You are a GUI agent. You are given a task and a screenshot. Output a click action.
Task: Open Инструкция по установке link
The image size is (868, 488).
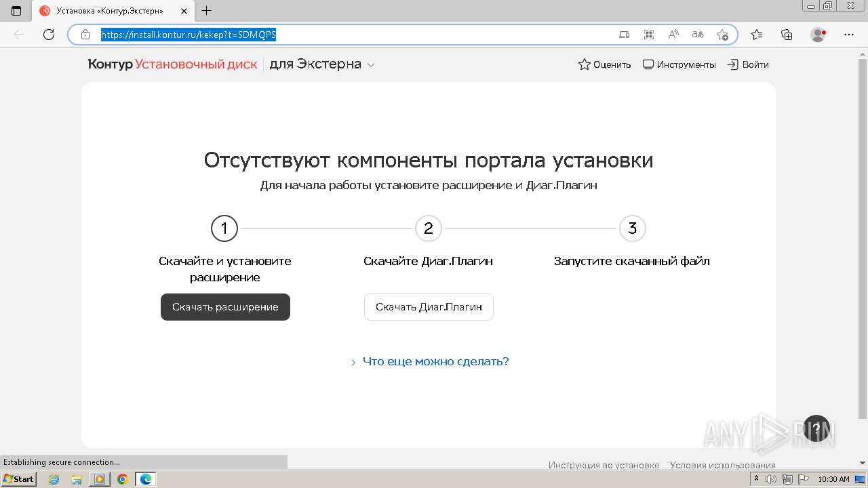coord(604,465)
